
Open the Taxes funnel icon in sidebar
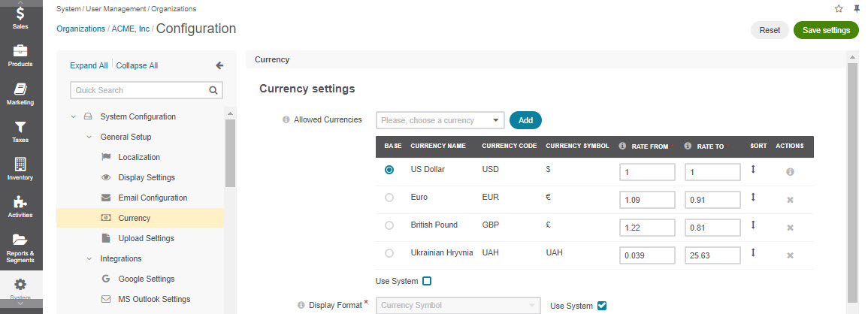tap(20, 127)
